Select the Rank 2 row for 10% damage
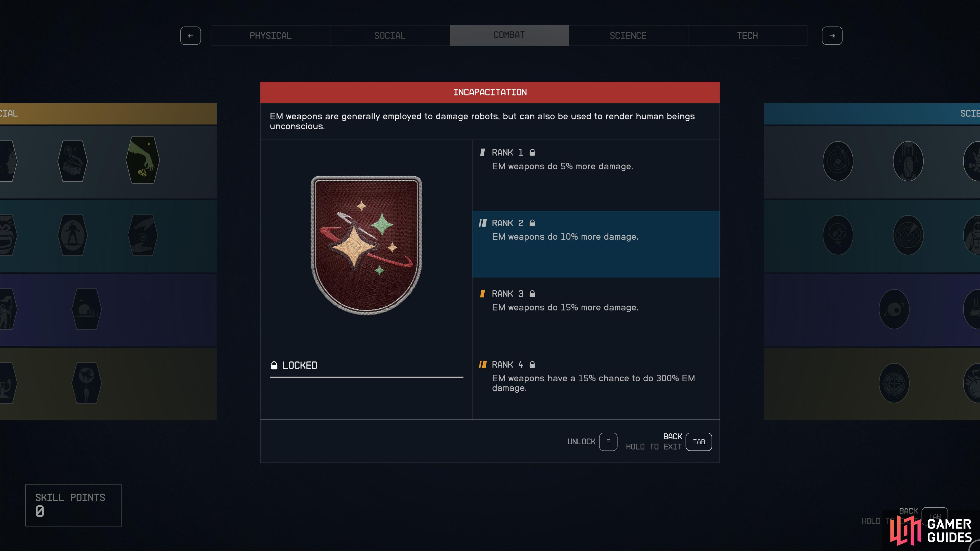 [596, 244]
